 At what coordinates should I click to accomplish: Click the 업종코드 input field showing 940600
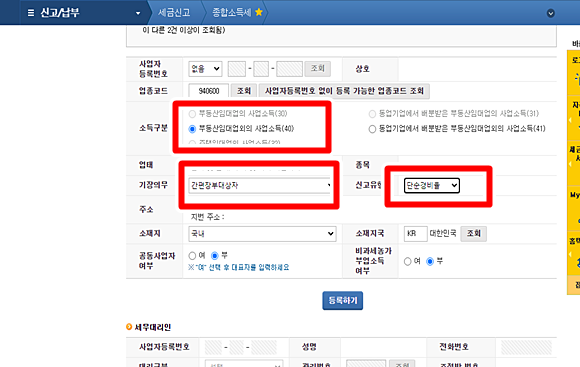208,91
